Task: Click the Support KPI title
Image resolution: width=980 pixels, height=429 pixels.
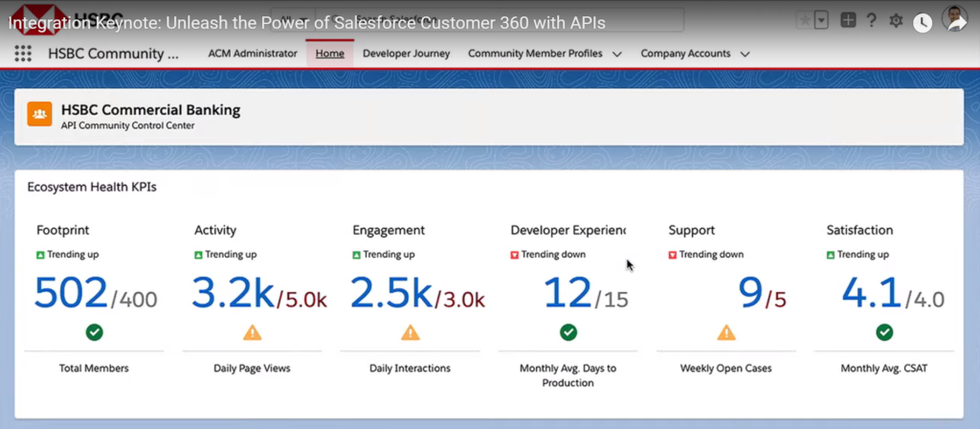Action: pos(691,230)
